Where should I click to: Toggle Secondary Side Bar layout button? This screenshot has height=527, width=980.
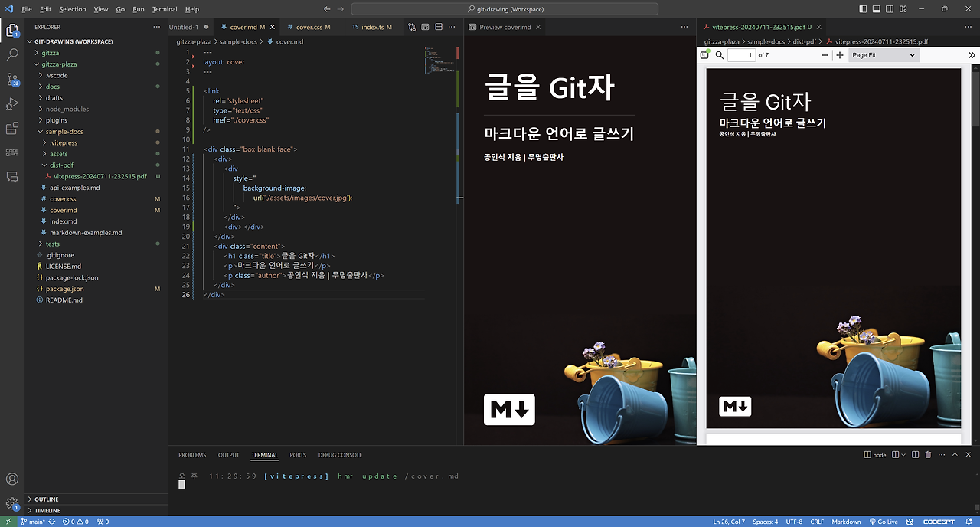tap(890, 9)
